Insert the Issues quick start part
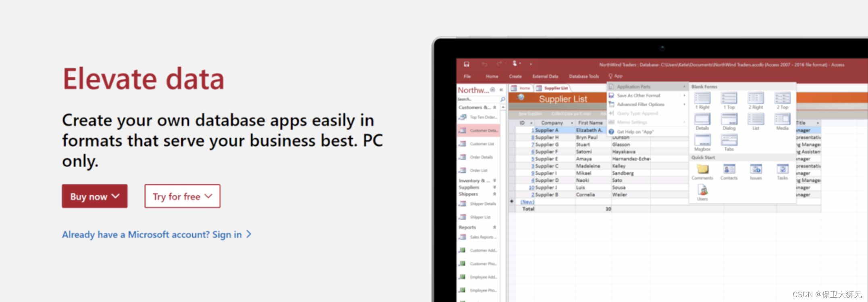The height and width of the screenshot is (302, 868). click(756, 172)
